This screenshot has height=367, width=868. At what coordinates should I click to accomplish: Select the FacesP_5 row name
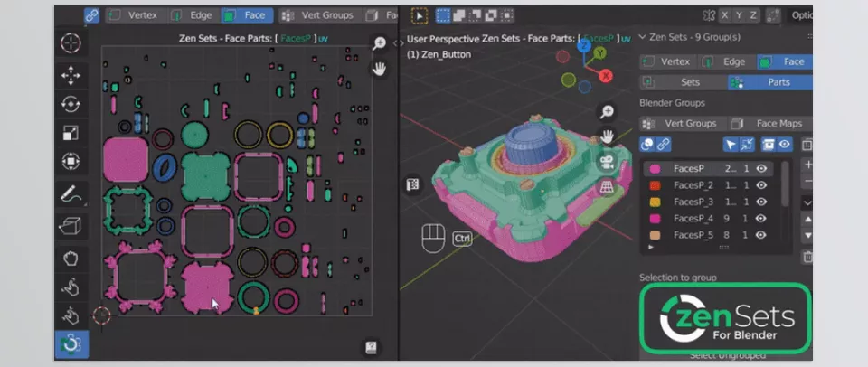[x=693, y=235]
